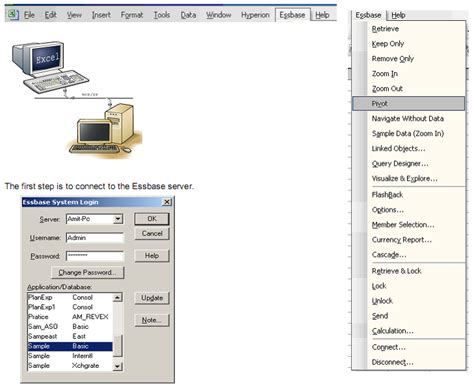Choose Retrieve & Lock
Viewport: 474px width, 388px height.
pyautogui.click(x=409, y=271)
